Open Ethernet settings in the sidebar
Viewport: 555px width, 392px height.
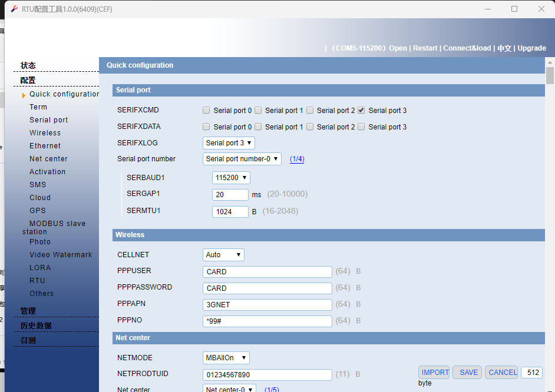45,146
